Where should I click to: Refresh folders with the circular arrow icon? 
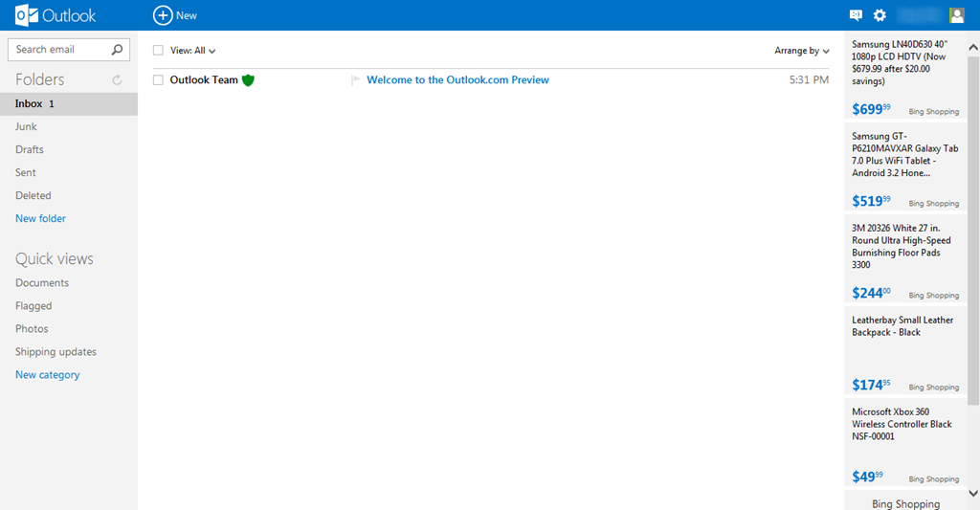coord(117,80)
